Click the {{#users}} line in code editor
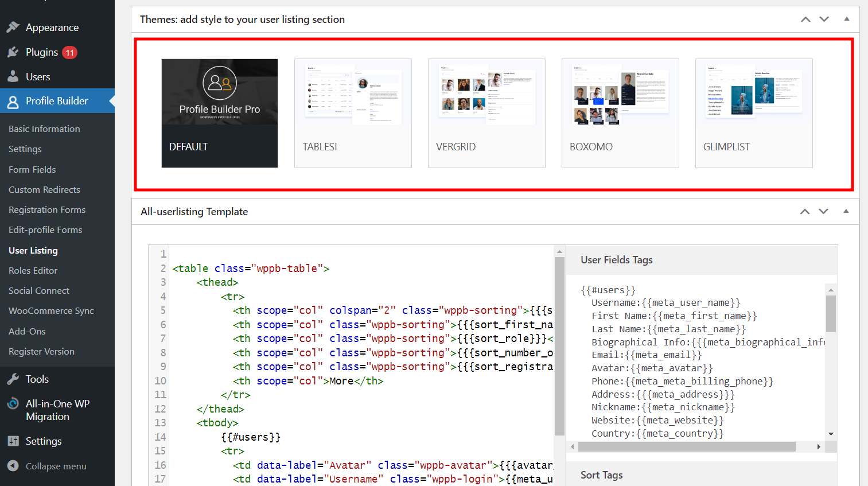 point(251,437)
